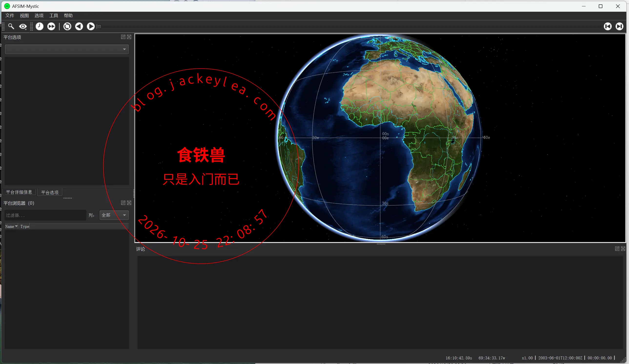Focus the 过滤器 filter input field

[x=45, y=215]
